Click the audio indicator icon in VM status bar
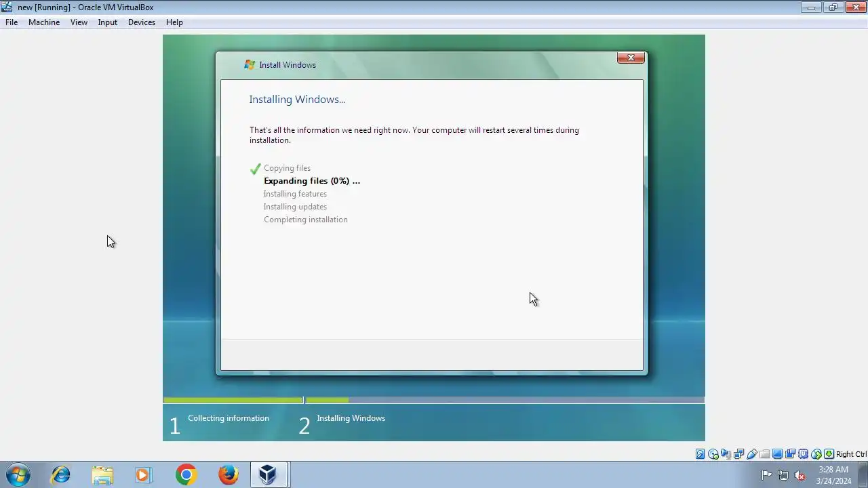The width and height of the screenshot is (868, 488). click(726, 454)
